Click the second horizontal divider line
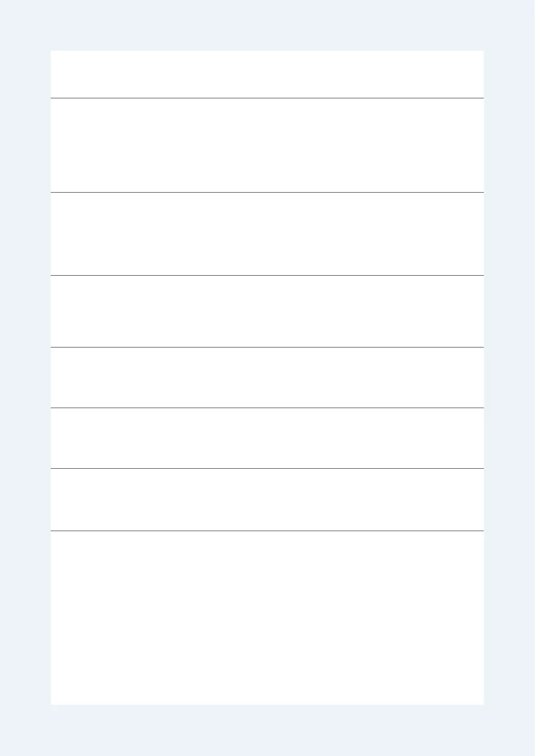 (x=267, y=192)
